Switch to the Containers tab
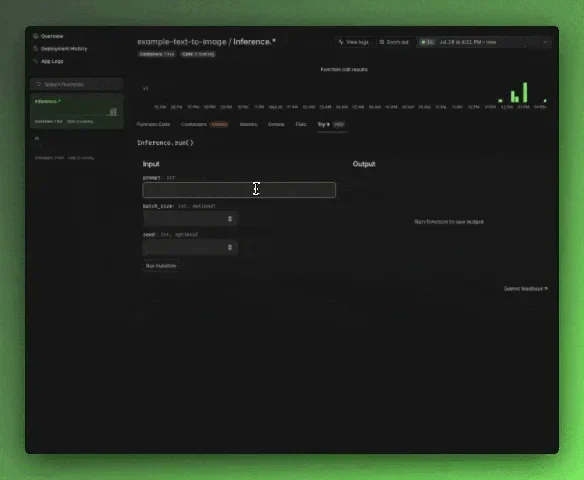 pos(204,124)
